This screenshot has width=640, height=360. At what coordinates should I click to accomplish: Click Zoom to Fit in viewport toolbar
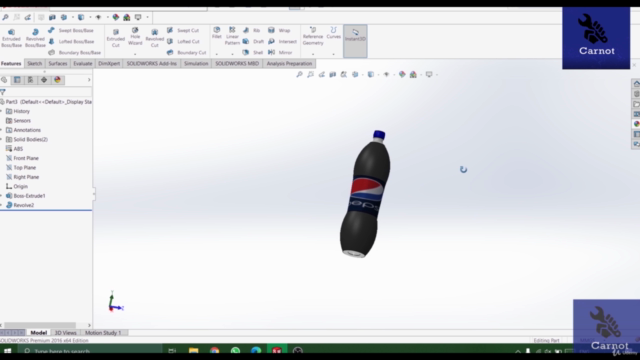[300, 74]
